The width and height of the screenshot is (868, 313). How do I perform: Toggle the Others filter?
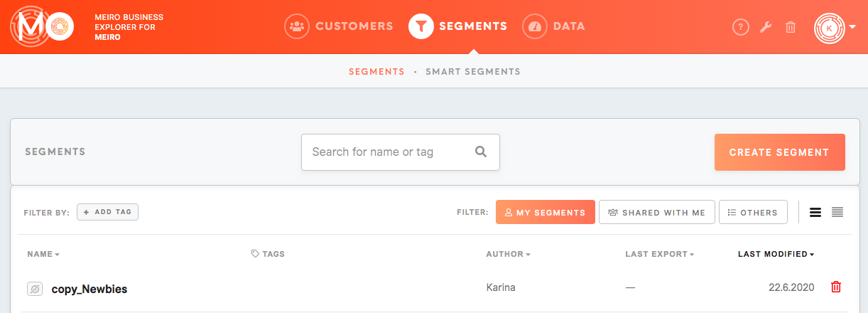(753, 212)
